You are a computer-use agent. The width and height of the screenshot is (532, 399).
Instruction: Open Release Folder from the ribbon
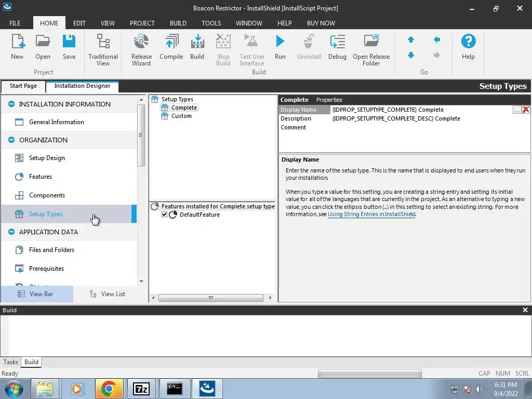click(371, 50)
